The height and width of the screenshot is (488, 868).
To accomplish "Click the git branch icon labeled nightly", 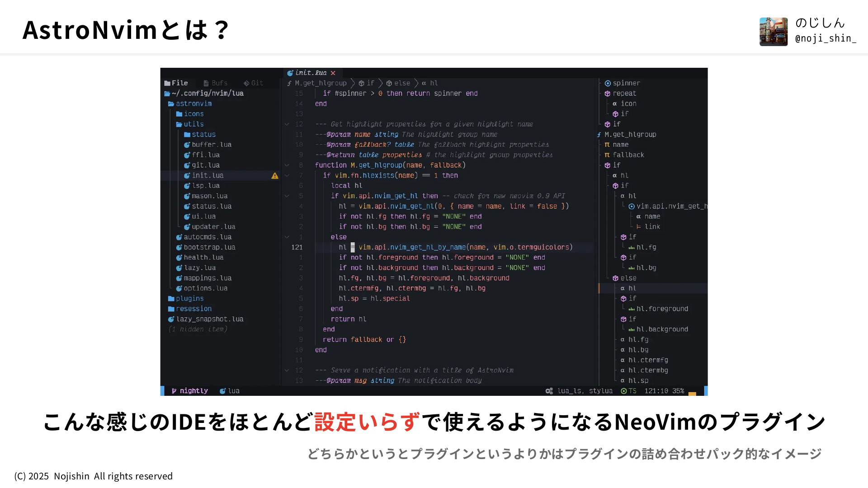I will (x=174, y=391).
